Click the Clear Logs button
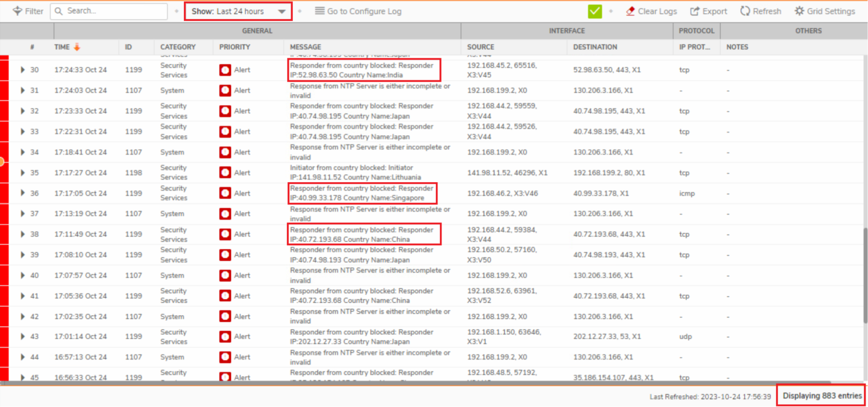This screenshot has width=868, height=407. [x=657, y=11]
